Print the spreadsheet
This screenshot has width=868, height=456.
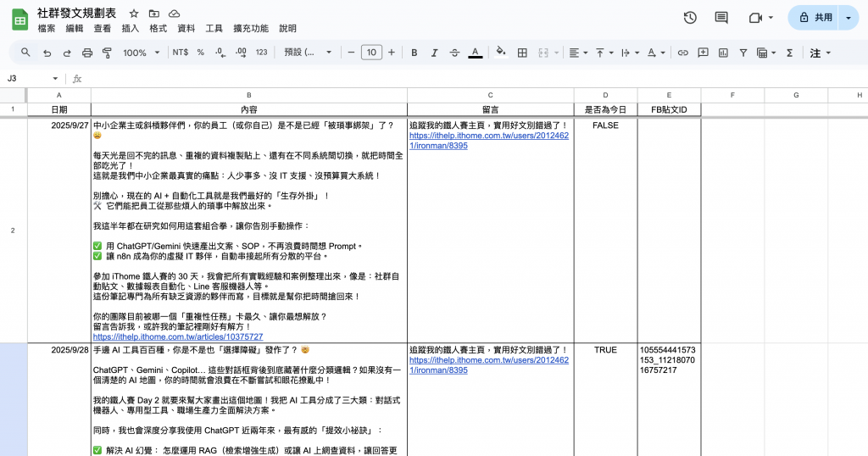click(87, 53)
